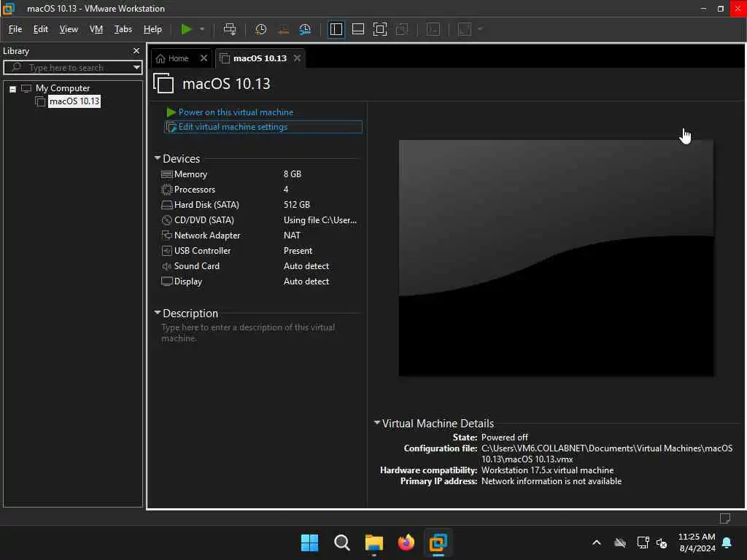Click the Send Ctrl+Alt+Del toolbar icon
This screenshot has width=747, height=560.
pos(230,29)
